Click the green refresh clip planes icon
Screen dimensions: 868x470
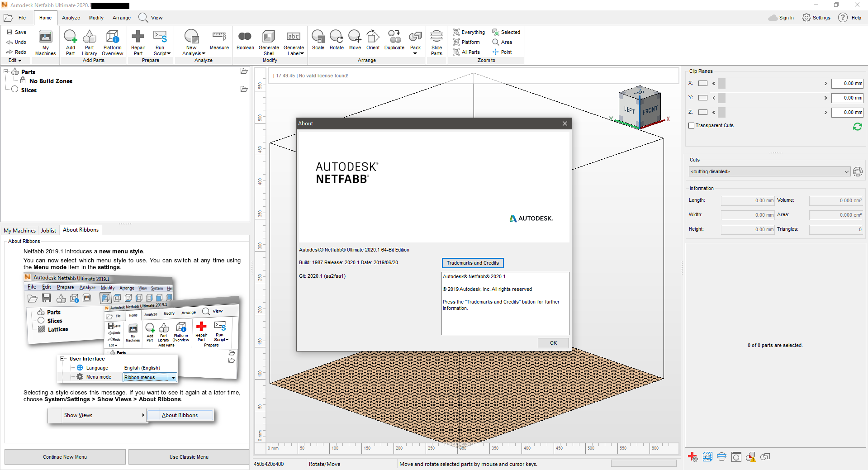click(x=857, y=127)
